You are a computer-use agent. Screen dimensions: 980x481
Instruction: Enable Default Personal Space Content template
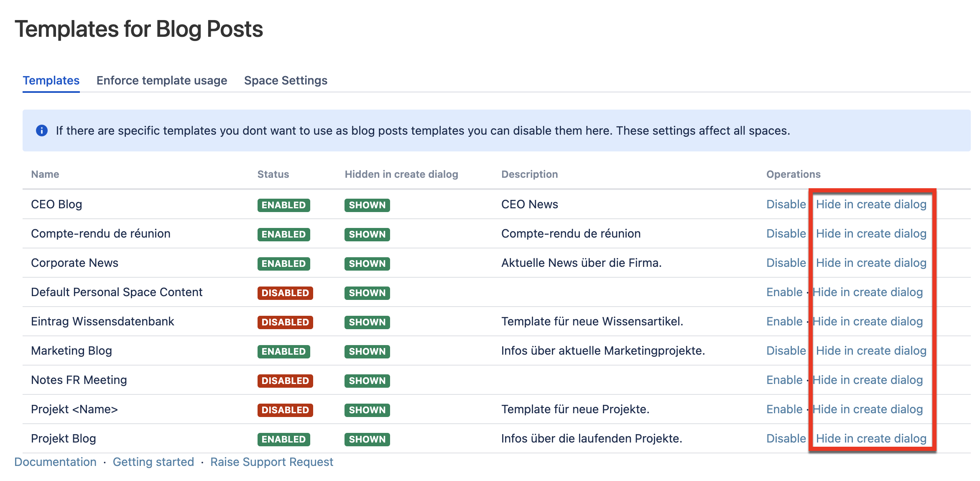[x=784, y=292]
